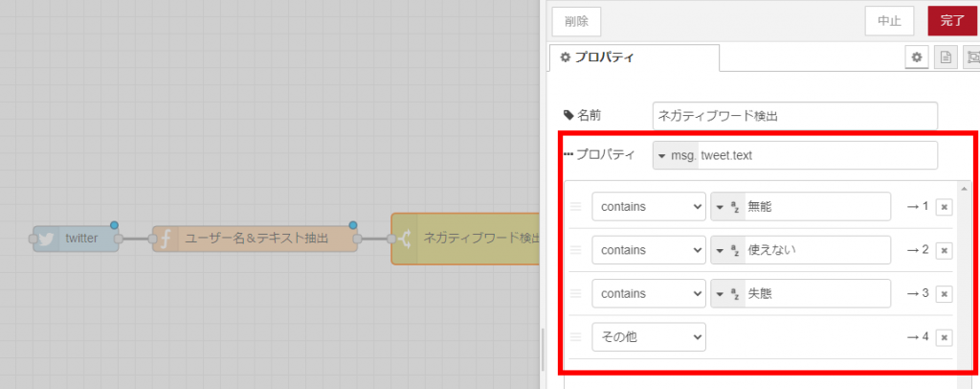Image resolution: width=980 pixels, height=389 pixels.
Task: Remove rule 4 with x button
Action: pos(944,337)
